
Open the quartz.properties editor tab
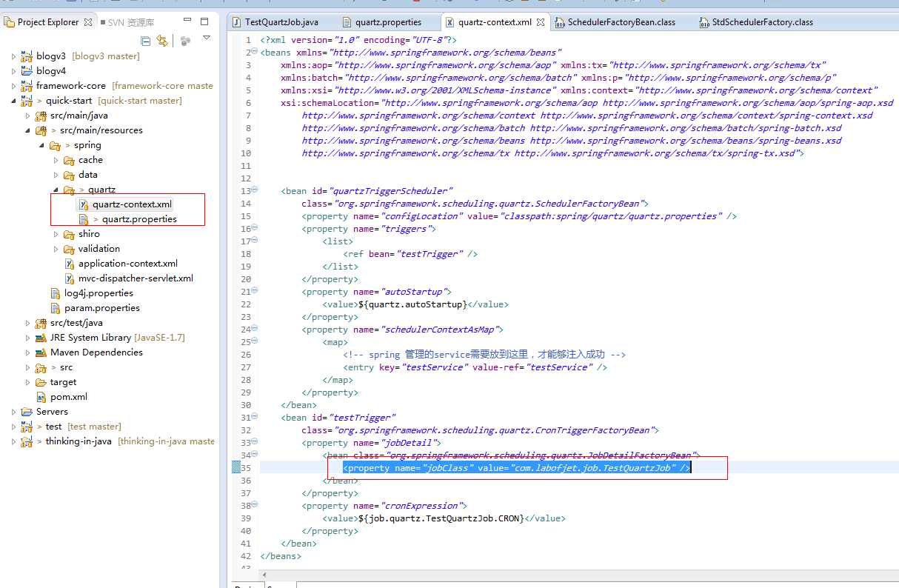(x=381, y=22)
